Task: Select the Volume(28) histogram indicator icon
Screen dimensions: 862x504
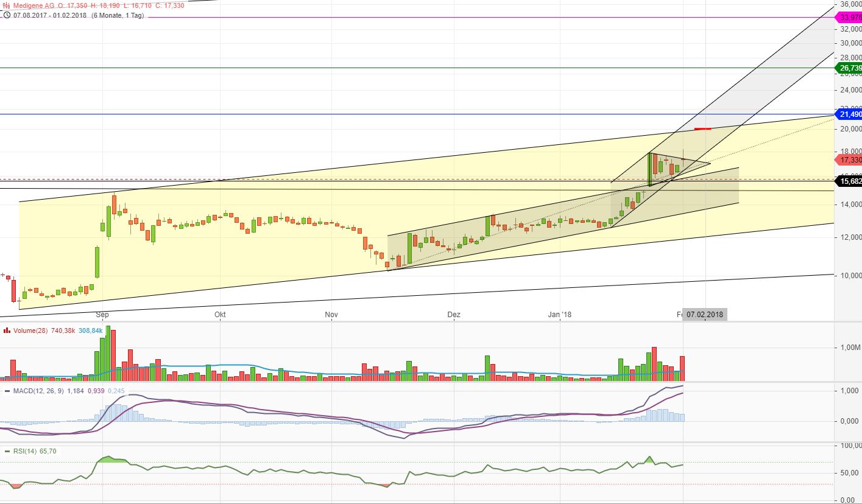Action: [x=7, y=331]
